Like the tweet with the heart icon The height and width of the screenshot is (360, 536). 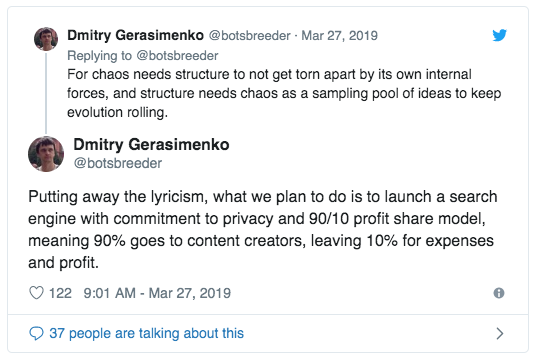point(36,293)
